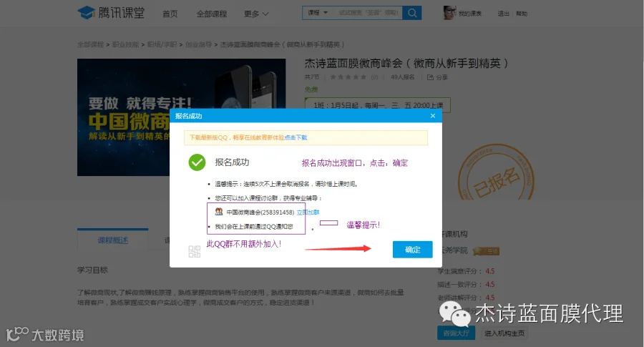Open 全部课程 in the top navigation
This screenshot has width=644, height=347.
click(x=212, y=14)
